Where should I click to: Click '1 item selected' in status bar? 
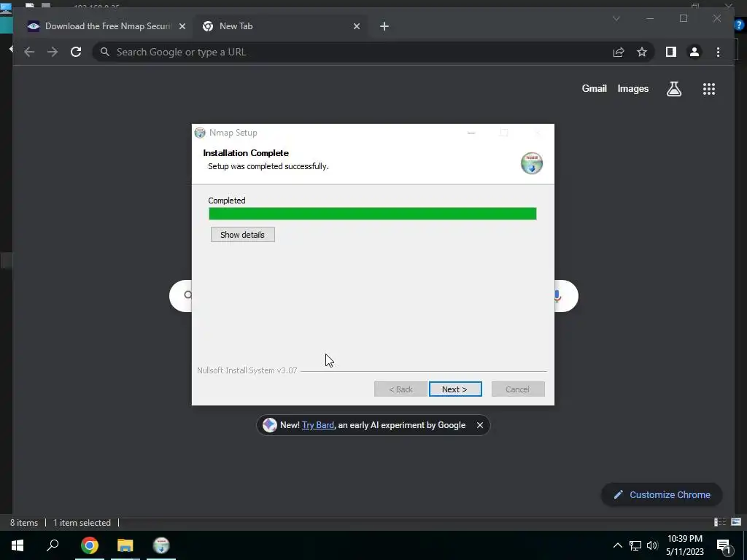click(x=82, y=522)
